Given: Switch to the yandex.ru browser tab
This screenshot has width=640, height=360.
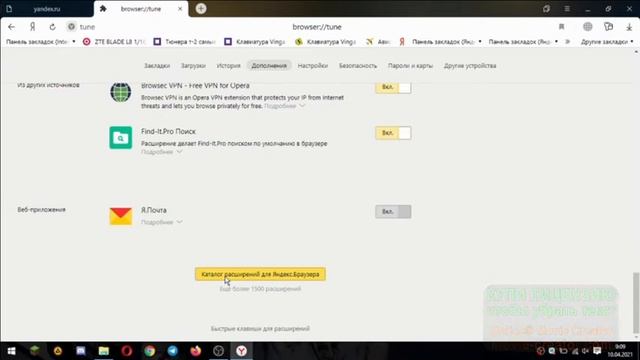Looking at the screenshot, I should (x=47, y=9).
